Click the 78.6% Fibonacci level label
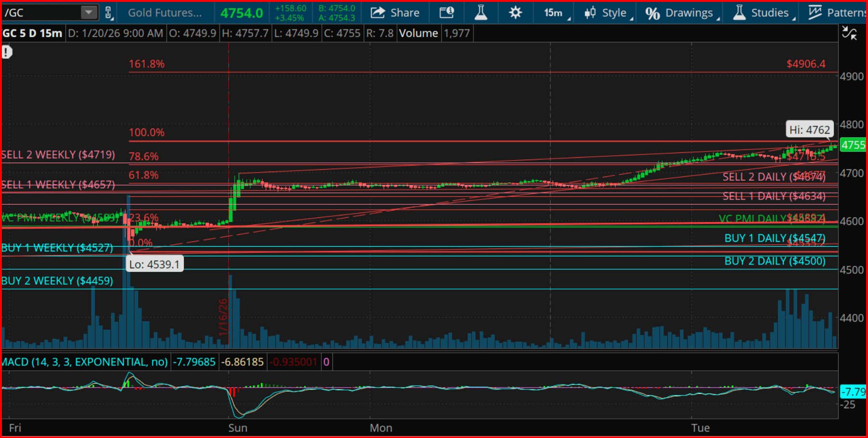This screenshot has height=438, width=868. click(144, 156)
